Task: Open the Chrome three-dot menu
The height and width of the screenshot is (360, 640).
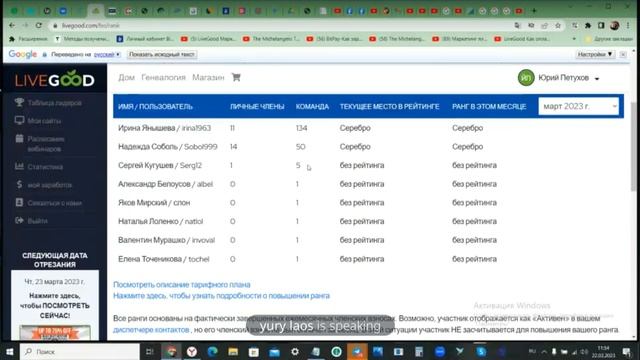Action: [x=628, y=25]
